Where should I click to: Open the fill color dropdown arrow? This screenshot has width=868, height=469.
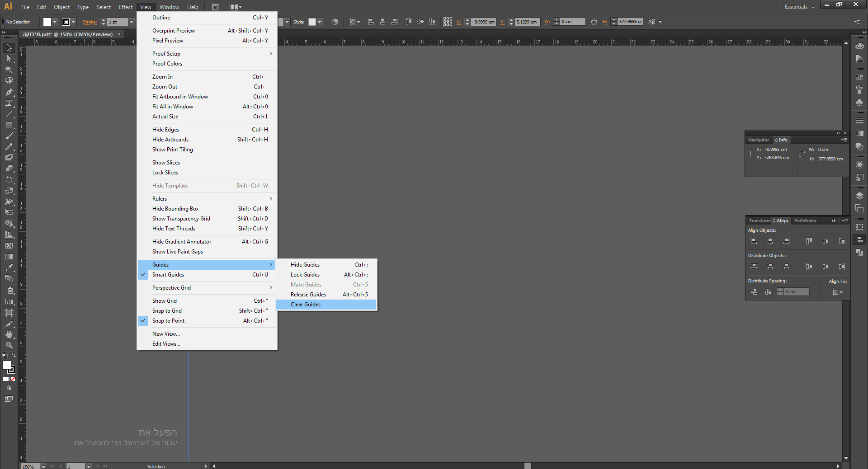click(x=55, y=22)
